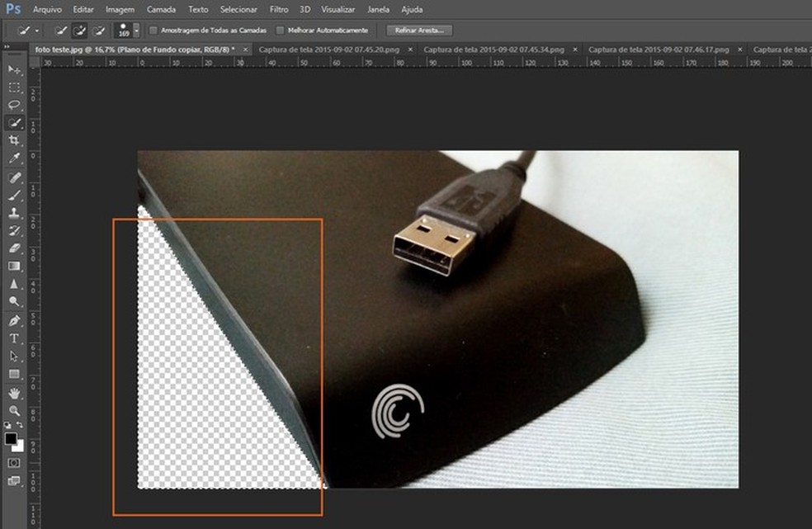
Task: Open the Janela menu
Action: tap(378, 9)
